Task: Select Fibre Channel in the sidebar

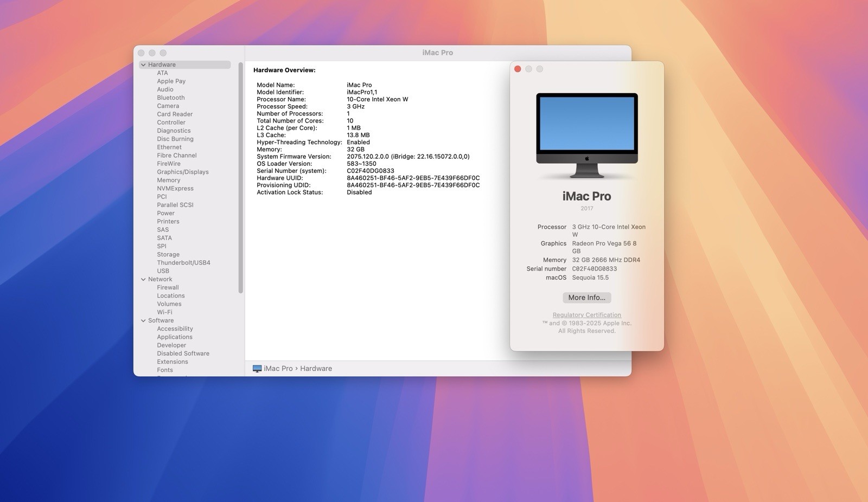Action: pyautogui.click(x=177, y=155)
